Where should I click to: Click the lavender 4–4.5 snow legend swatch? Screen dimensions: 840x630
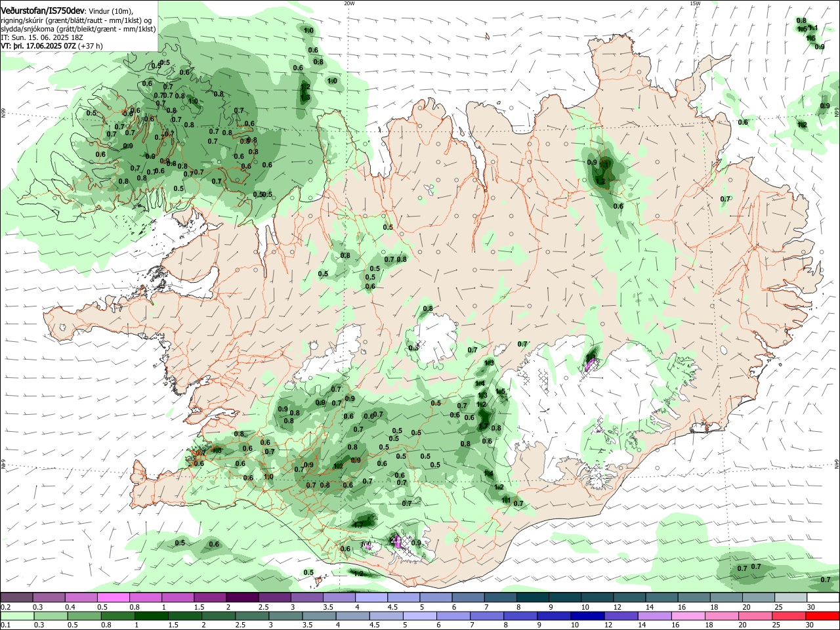[371, 597]
